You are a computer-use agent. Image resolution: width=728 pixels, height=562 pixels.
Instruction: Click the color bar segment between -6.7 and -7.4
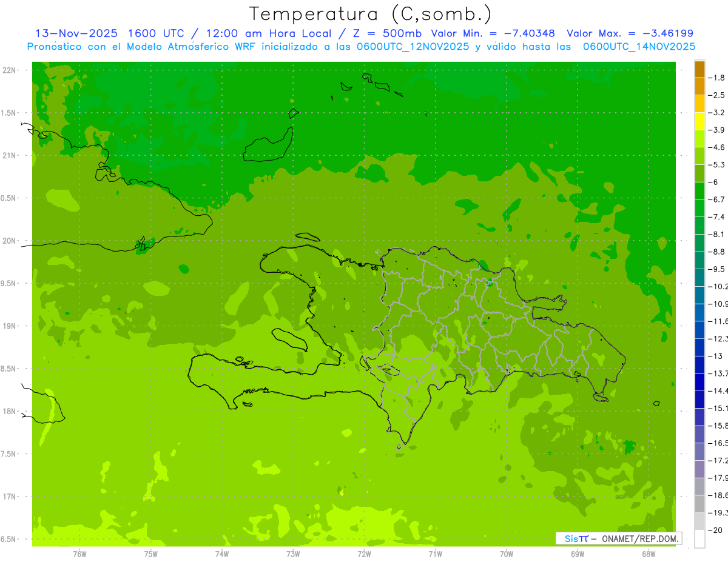tap(699, 208)
